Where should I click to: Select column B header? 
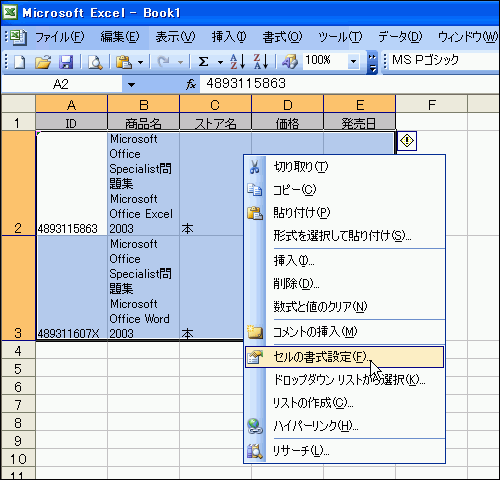143,104
